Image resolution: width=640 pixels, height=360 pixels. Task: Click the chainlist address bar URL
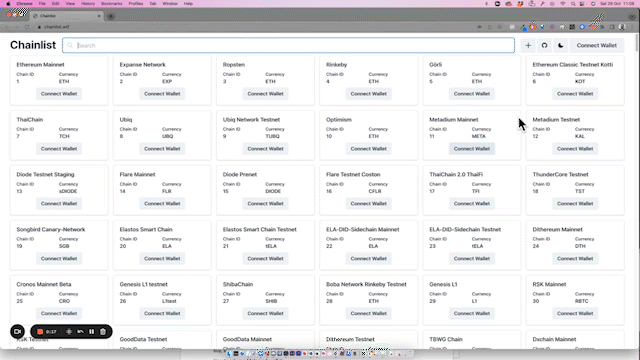tap(57, 27)
